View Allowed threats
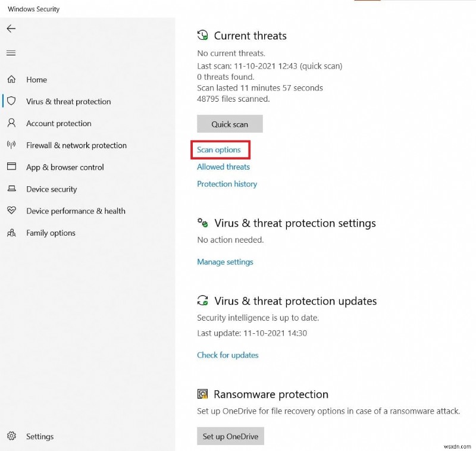476x451 pixels. coord(223,167)
